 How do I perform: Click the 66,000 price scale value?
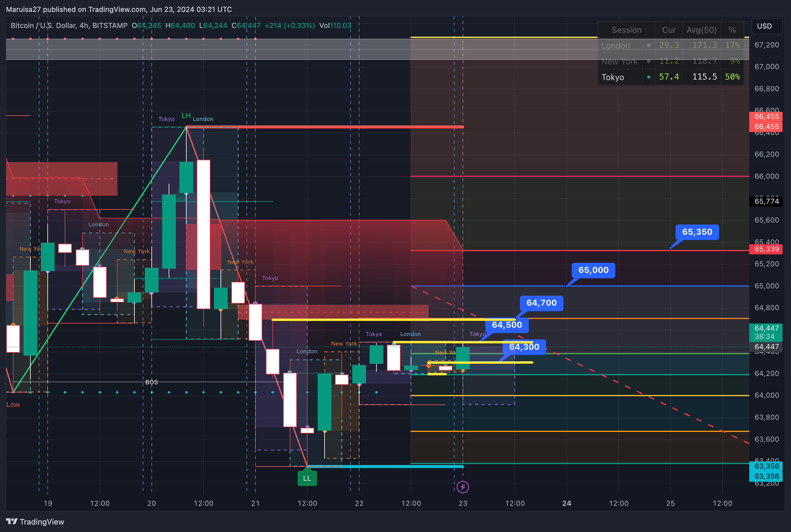[x=767, y=176]
